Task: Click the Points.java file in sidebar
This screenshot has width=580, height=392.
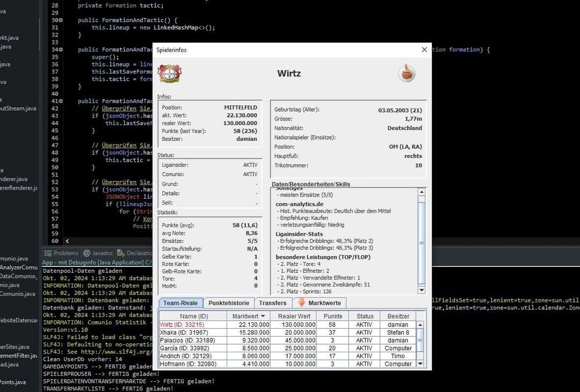Action: tap(13, 382)
